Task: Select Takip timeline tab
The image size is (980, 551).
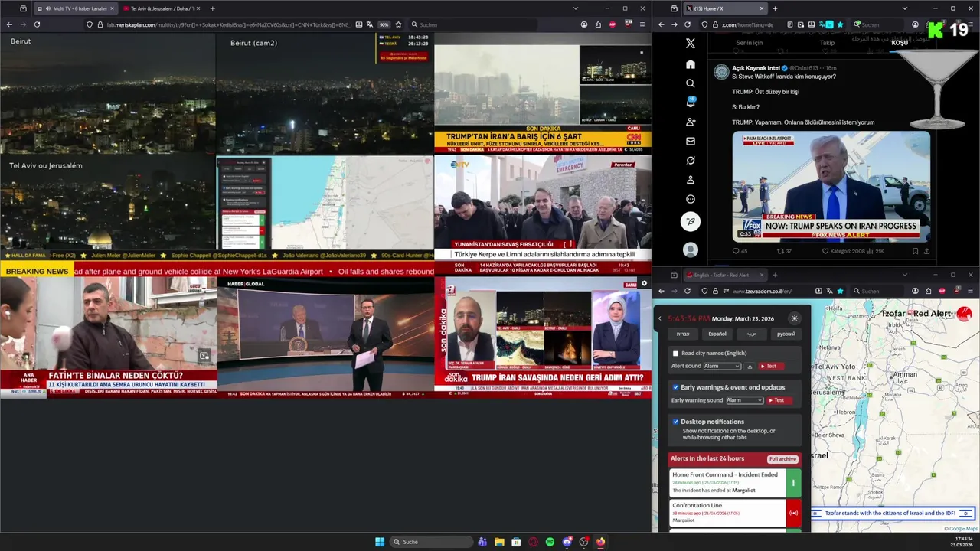Action: 827,43
